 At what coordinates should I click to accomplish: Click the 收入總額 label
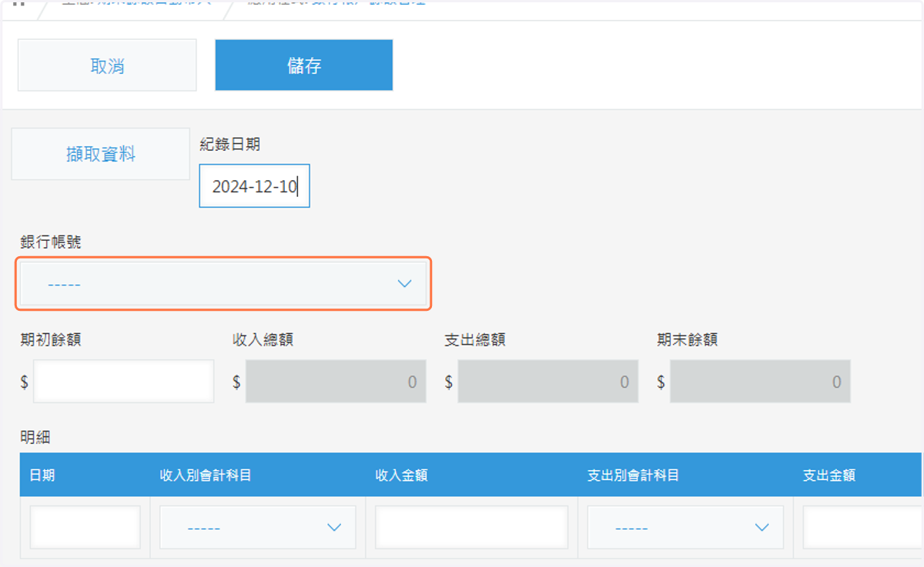263,339
